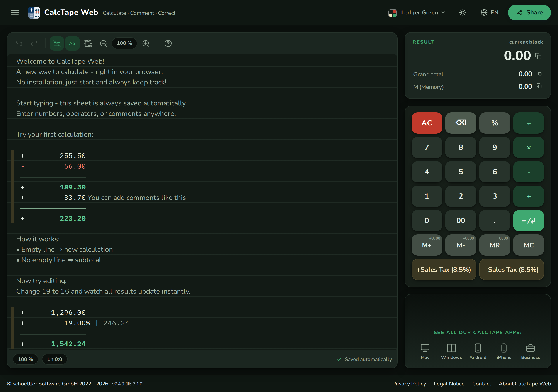558x392 pixels.
Task: Click the Ledger Green color swatch
Action: (393, 13)
